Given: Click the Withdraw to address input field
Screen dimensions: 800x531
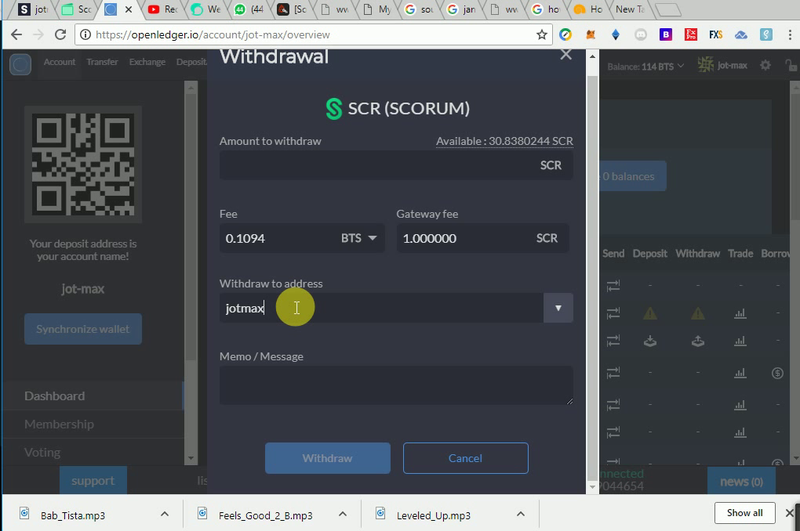Looking at the screenshot, I should coord(381,308).
